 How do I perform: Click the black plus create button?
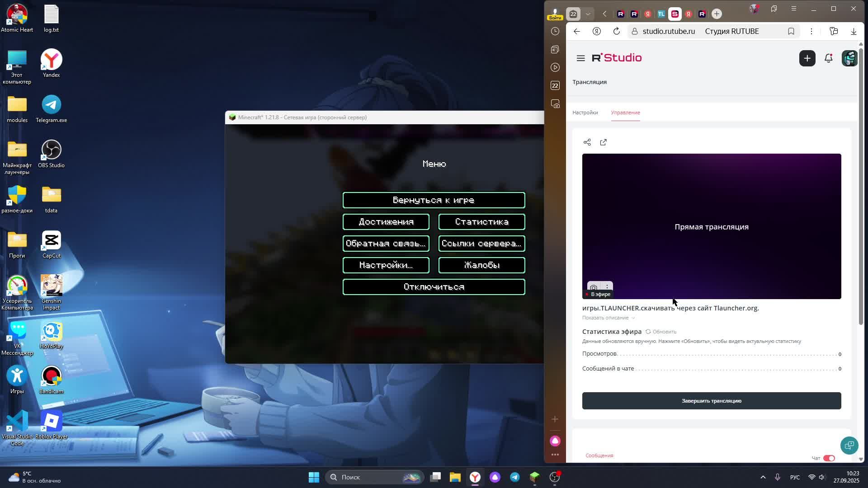[807, 58]
